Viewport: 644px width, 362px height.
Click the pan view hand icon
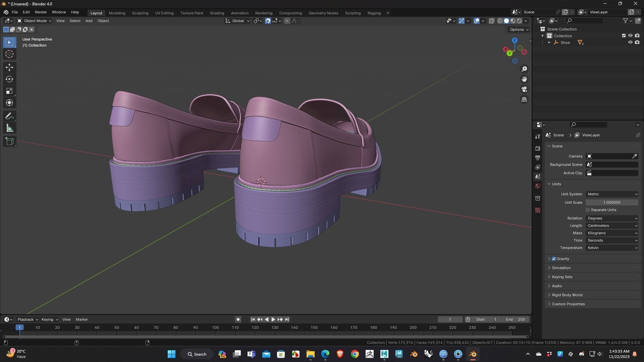pyautogui.click(x=524, y=79)
